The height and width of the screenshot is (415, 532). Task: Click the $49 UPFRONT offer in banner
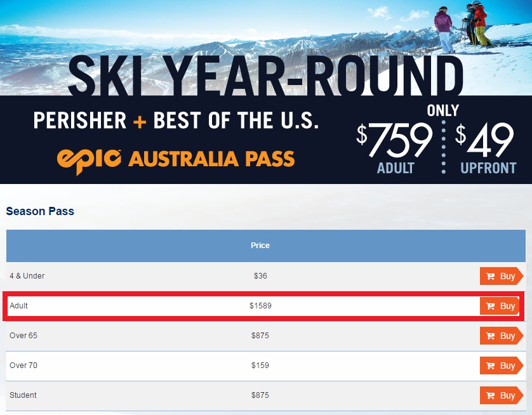click(486, 148)
